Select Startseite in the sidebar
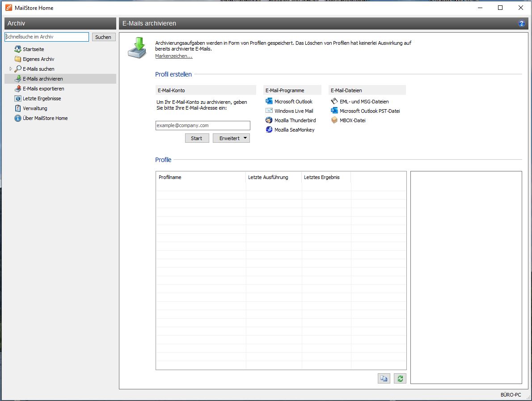Image resolution: width=532 pixels, height=401 pixels. pyautogui.click(x=33, y=49)
